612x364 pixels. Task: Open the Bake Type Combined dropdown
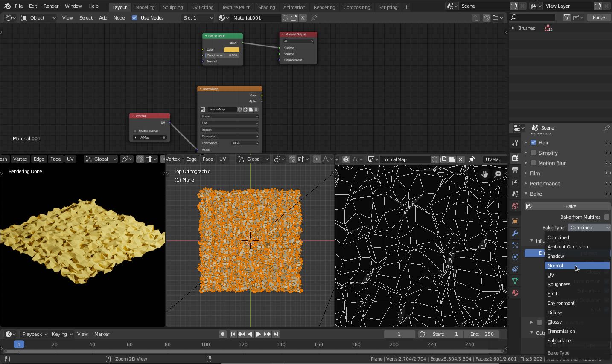click(589, 228)
